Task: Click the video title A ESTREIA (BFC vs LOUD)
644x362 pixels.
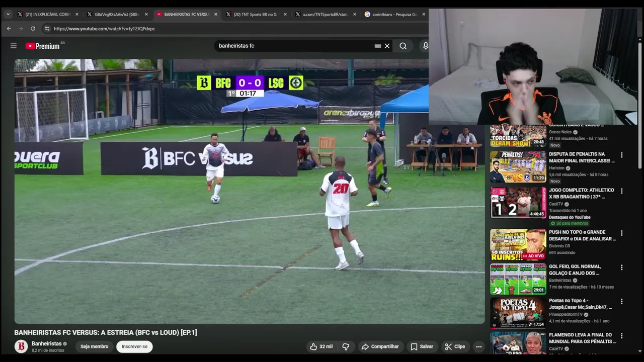Action: (x=106, y=332)
